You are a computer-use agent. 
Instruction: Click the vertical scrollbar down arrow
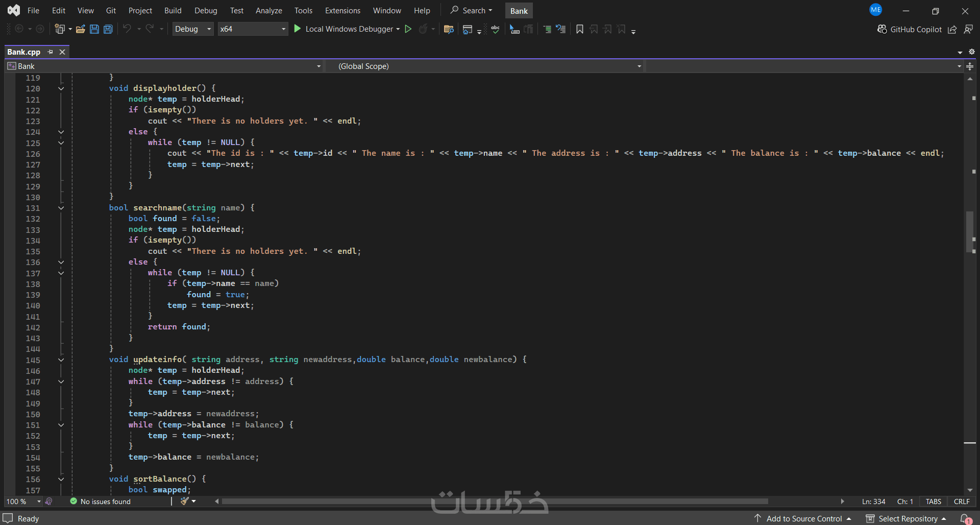[970, 490]
